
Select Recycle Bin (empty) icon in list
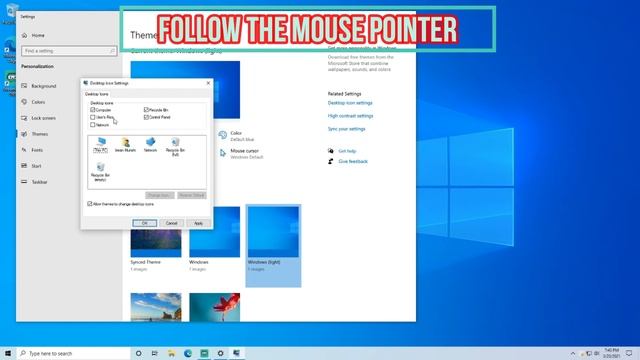coord(100,172)
